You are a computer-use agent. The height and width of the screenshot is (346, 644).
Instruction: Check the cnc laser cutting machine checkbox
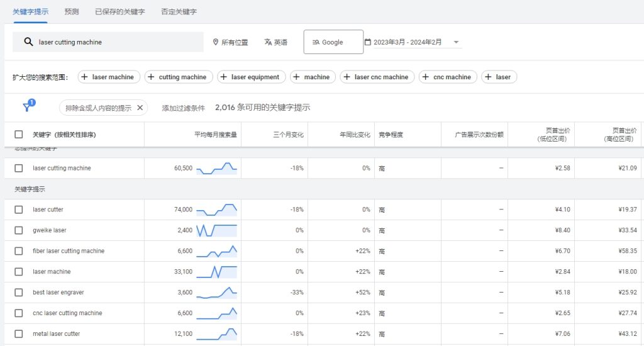pos(18,313)
